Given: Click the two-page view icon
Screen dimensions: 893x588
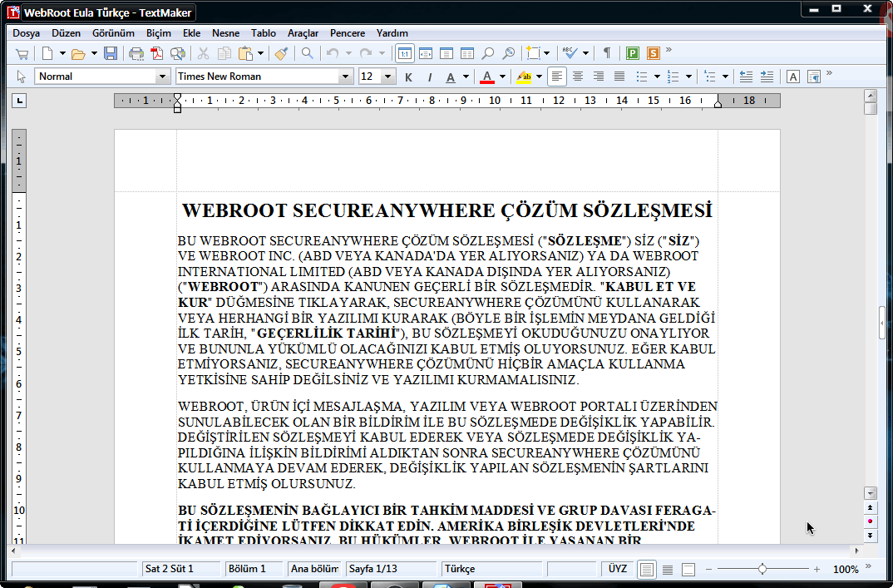Looking at the screenshot, I should (467, 53).
